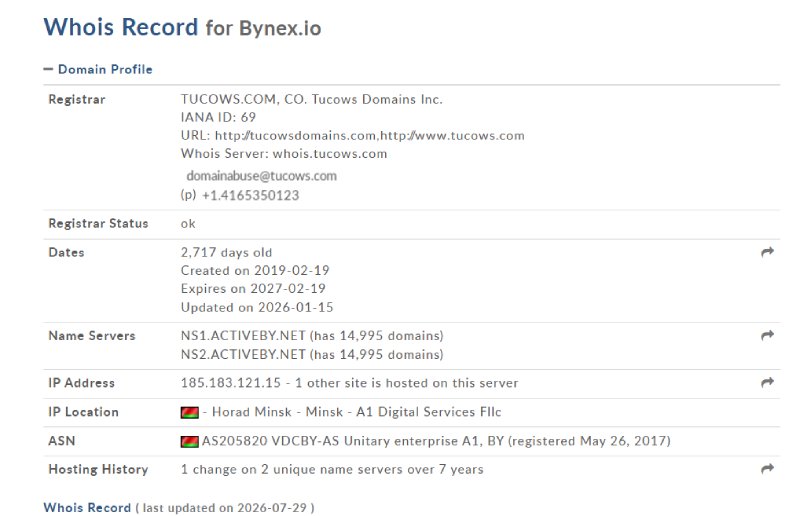Click the Dates row label
This screenshot has height=516, width=800.
pyautogui.click(x=66, y=253)
